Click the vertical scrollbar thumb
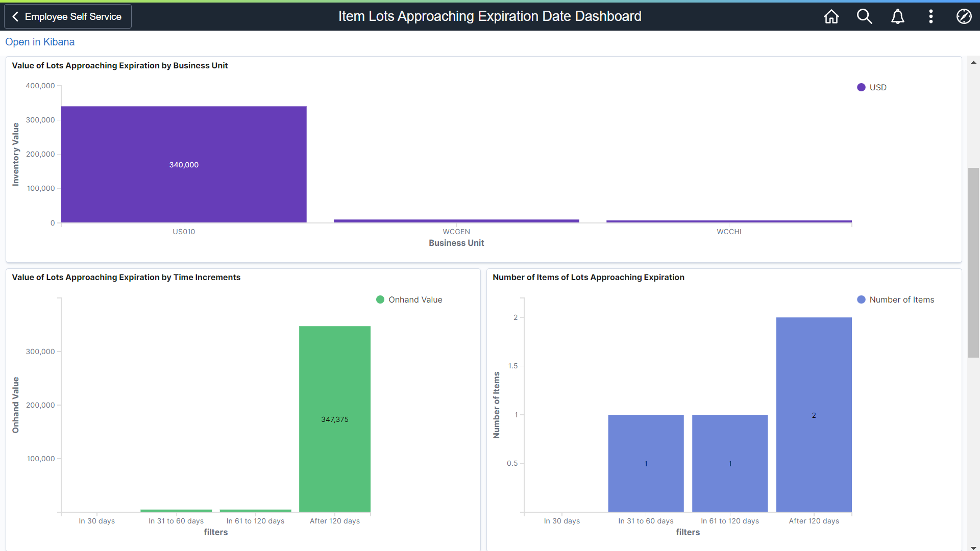Screen dimensions: 980x551 pyautogui.click(x=973, y=262)
